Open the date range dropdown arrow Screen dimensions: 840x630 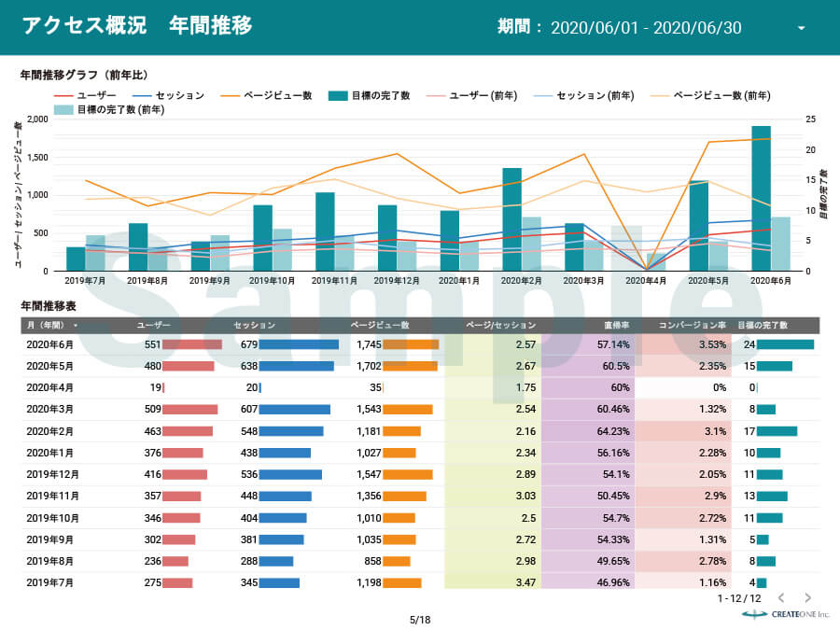[801, 28]
